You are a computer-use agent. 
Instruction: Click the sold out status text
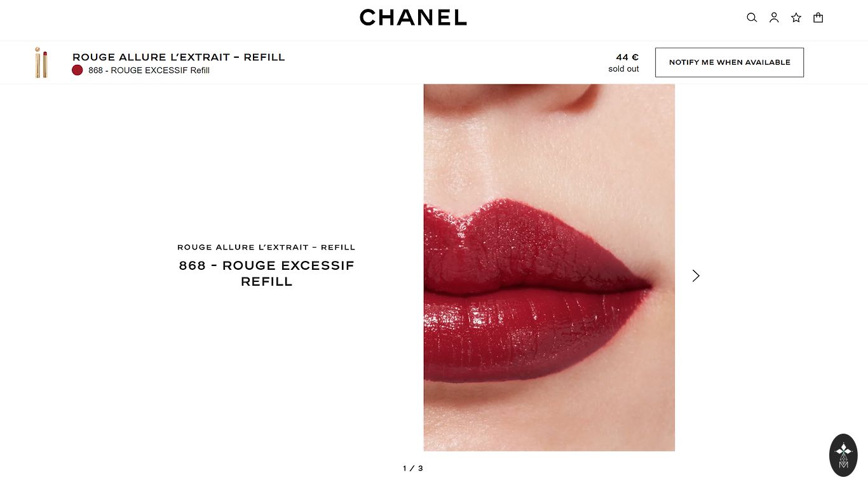pyautogui.click(x=623, y=69)
